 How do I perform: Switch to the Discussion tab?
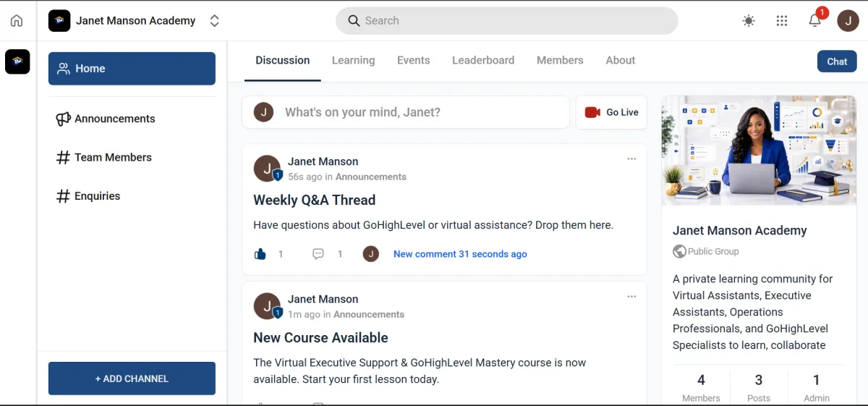tap(282, 61)
